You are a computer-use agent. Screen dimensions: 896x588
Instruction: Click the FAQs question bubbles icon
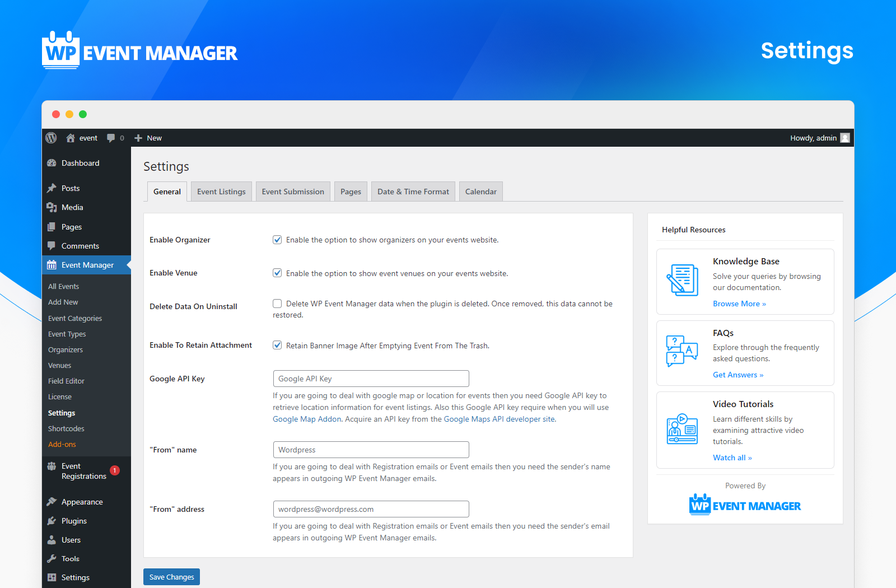(682, 351)
